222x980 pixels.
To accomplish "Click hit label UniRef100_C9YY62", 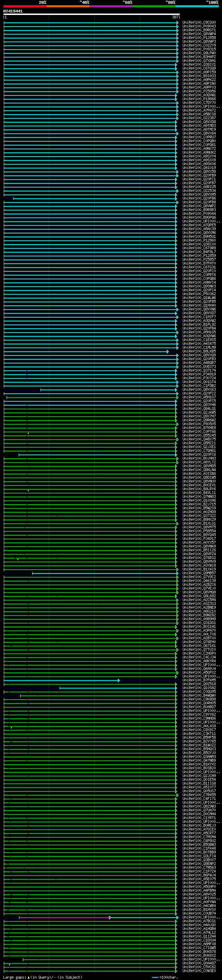I will click(199, 714).
